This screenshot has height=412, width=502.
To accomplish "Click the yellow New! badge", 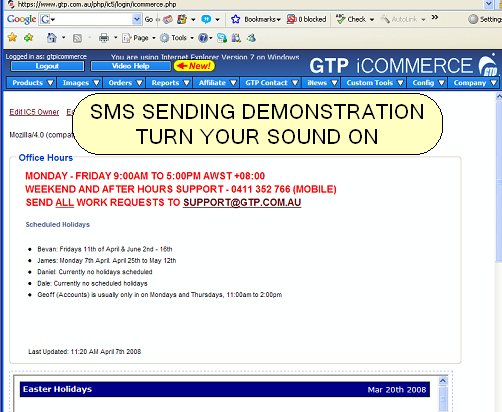I will (x=194, y=66).
